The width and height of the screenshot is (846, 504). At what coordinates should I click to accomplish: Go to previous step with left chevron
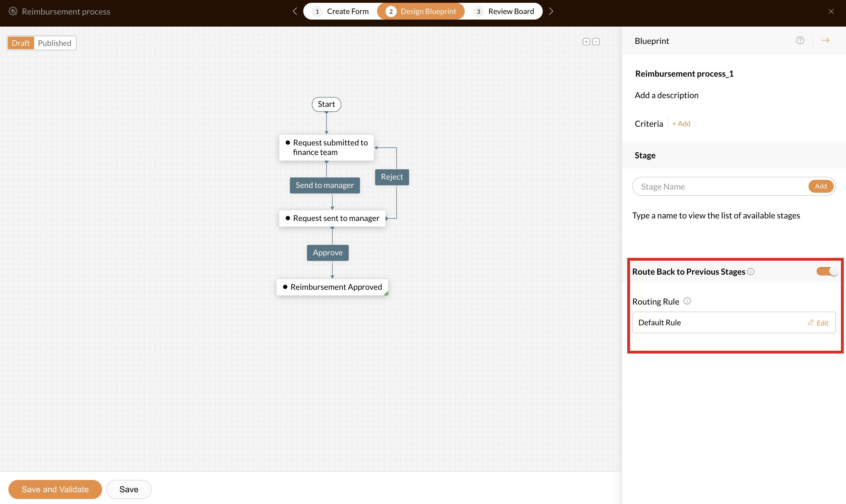(295, 11)
